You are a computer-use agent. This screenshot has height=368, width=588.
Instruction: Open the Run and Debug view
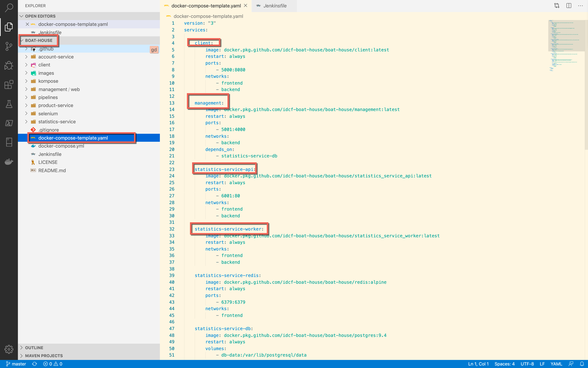click(x=9, y=65)
